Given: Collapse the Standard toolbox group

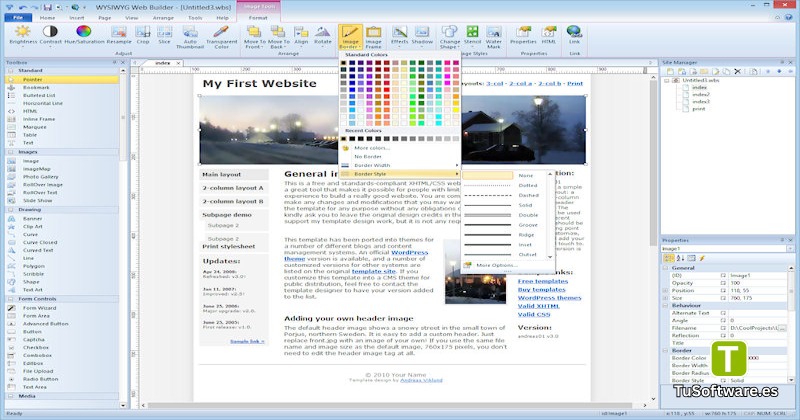Looking at the screenshot, I should (11, 70).
